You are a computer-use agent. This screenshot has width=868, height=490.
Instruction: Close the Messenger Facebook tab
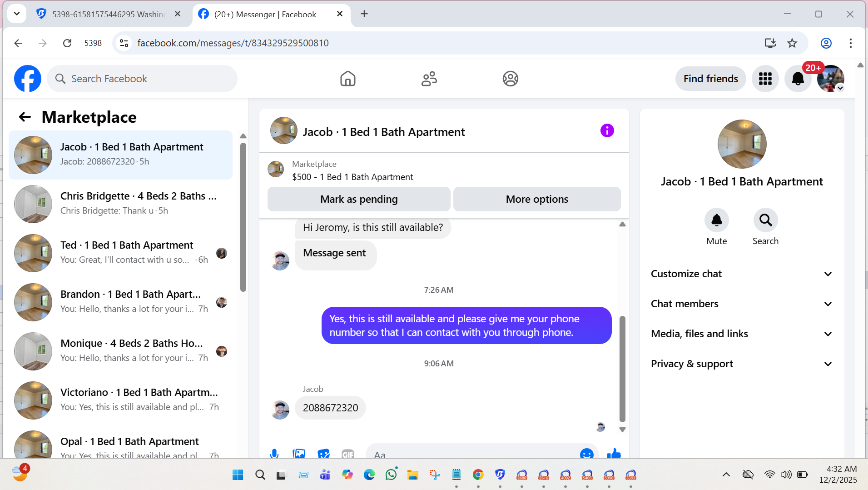tap(340, 14)
